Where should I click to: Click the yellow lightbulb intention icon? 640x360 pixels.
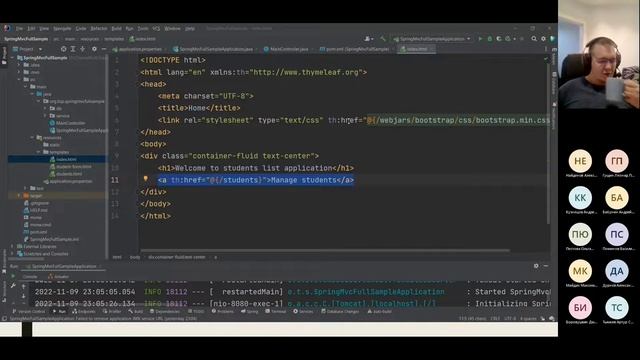[145, 179]
